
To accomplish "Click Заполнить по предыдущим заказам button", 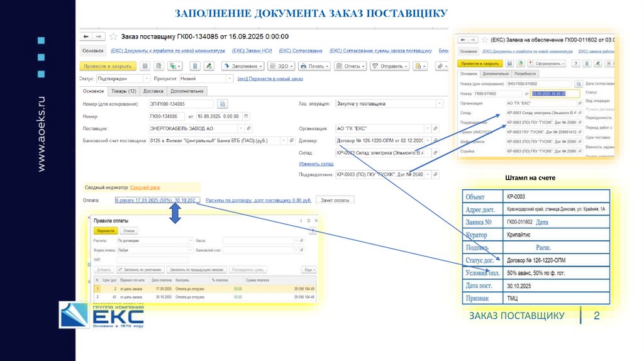I will coord(197,270).
